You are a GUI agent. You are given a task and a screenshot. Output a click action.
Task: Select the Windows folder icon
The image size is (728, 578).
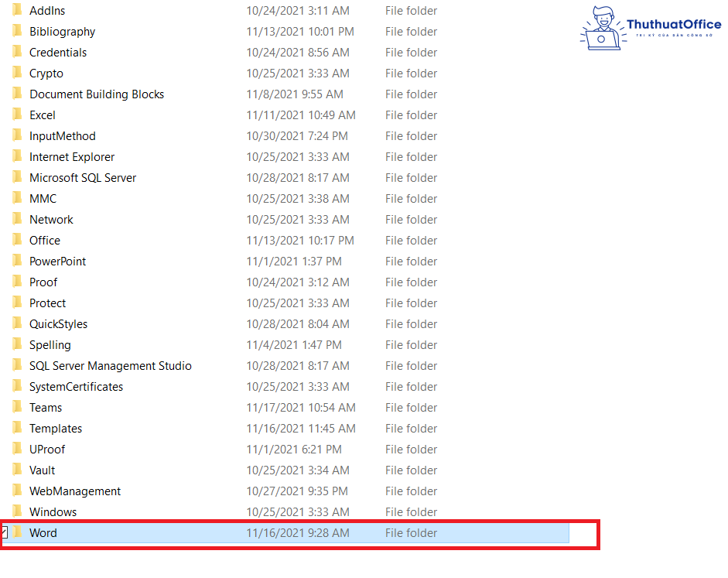click(x=17, y=511)
